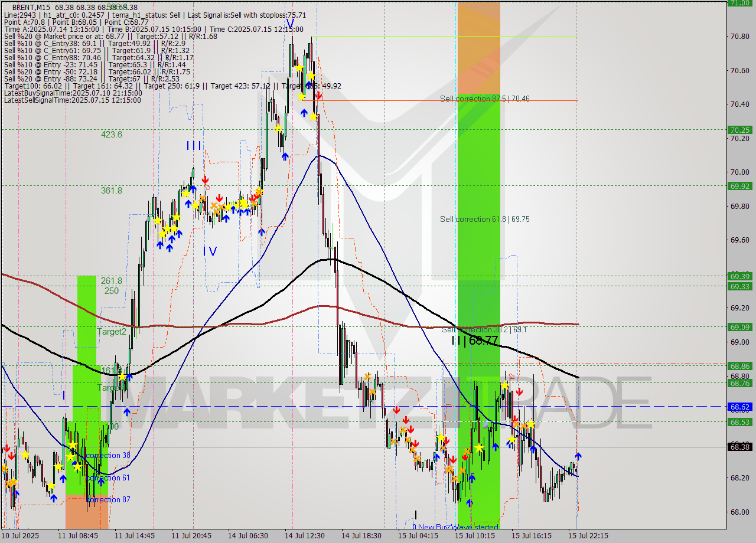The height and width of the screenshot is (543, 756).
Task: Click the 'Sell correction 61.8 | 69.75' label
Action: point(484,219)
